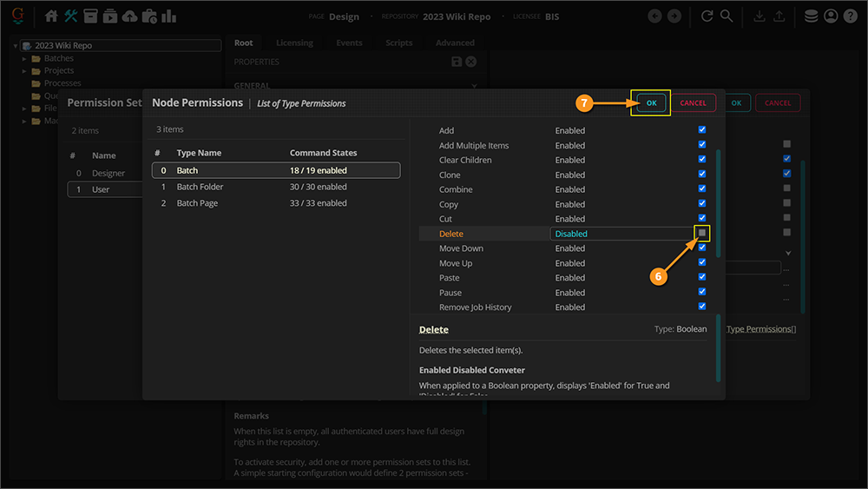Switch to the Licensing tab
The width and height of the screenshot is (868, 489).
(x=294, y=43)
